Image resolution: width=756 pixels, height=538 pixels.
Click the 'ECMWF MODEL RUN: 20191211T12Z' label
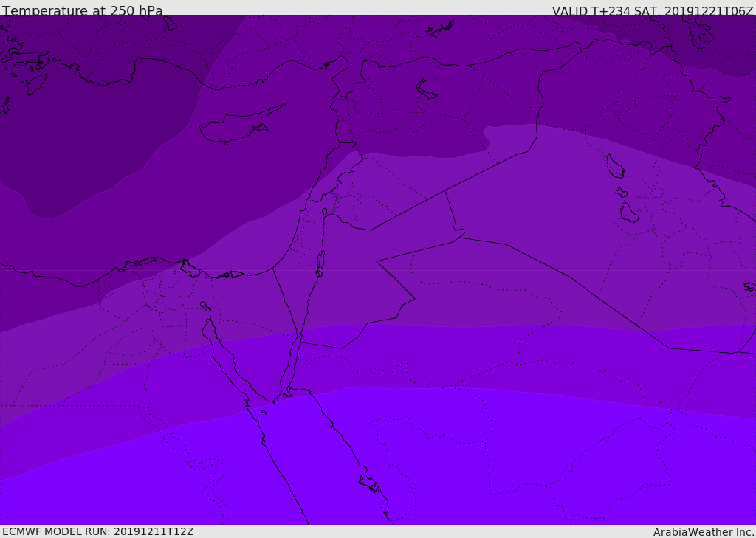98,532
